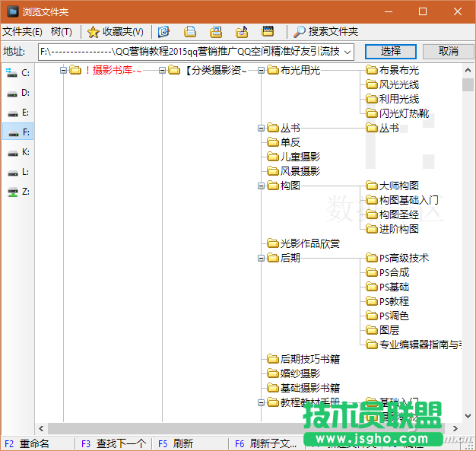Select the C: drive icon

[x=17, y=73]
